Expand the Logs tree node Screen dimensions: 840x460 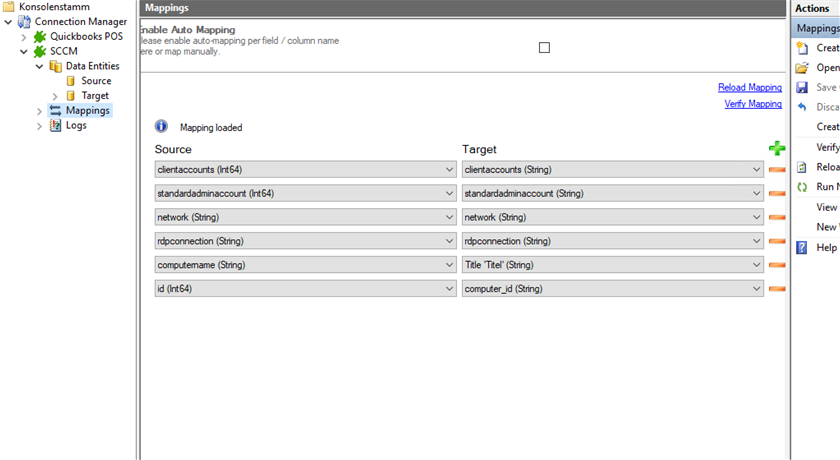point(39,126)
